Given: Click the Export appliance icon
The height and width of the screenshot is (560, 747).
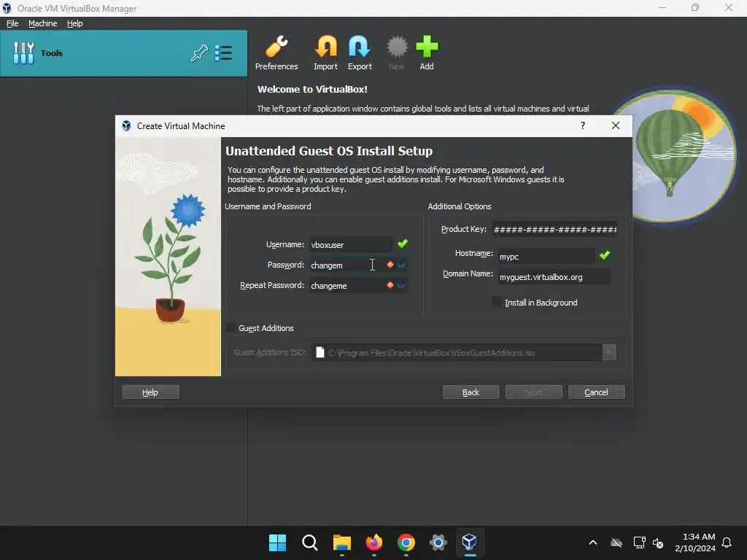Looking at the screenshot, I should point(359,52).
